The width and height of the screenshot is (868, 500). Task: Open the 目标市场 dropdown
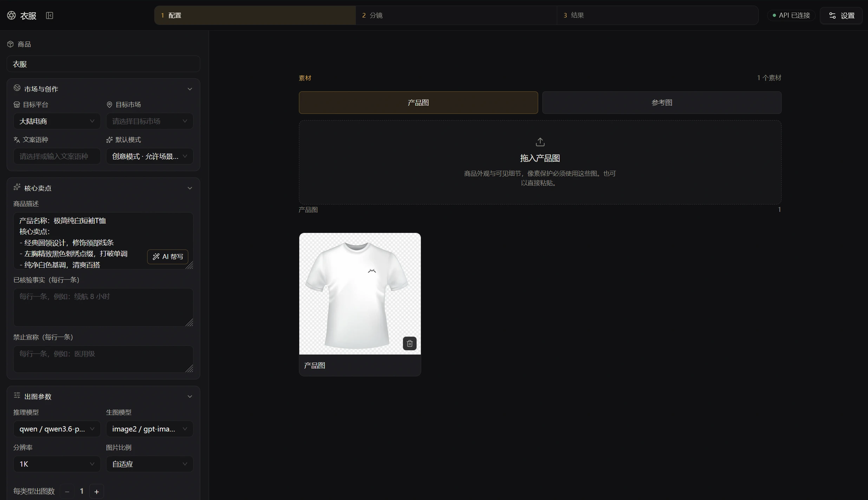150,121
